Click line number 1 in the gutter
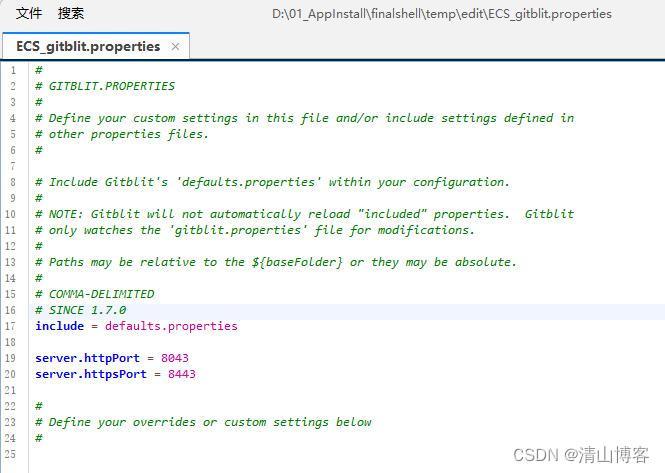 [13, 70]
